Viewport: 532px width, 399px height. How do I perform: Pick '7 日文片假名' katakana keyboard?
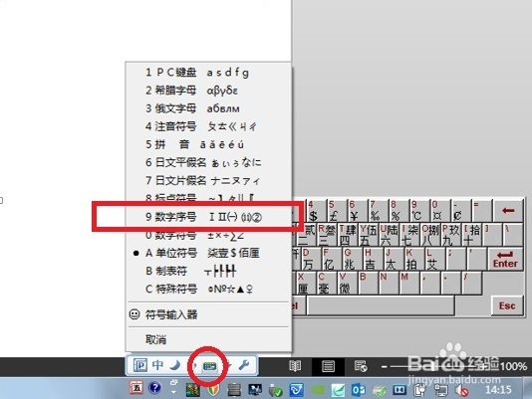point(208,180)
